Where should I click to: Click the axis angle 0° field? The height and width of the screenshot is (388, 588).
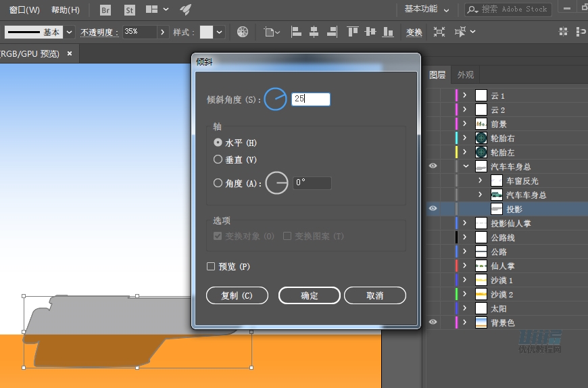click(312, 183)
